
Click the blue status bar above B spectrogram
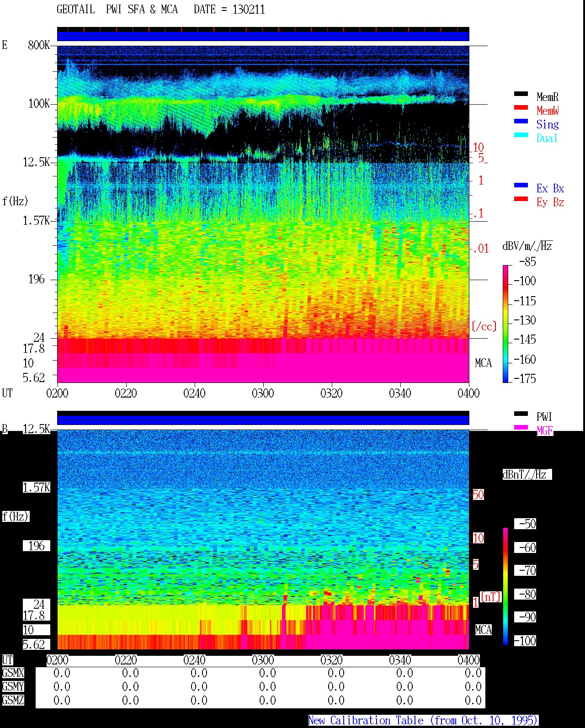[x=263, y=420]
